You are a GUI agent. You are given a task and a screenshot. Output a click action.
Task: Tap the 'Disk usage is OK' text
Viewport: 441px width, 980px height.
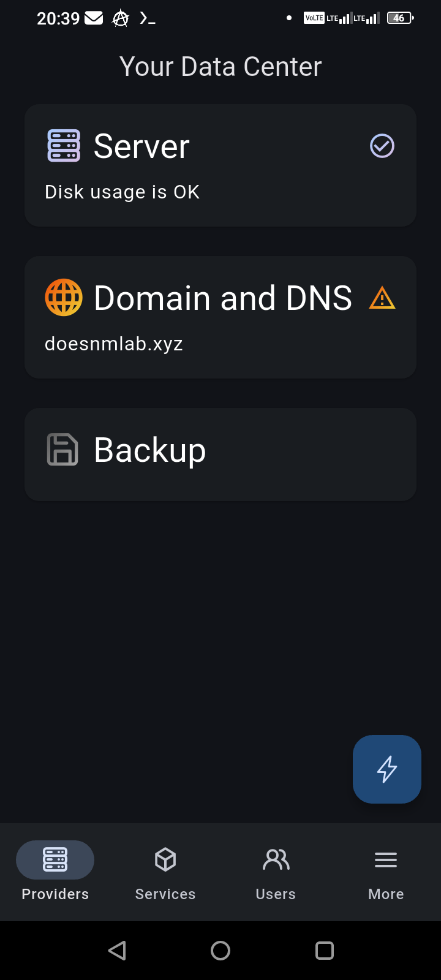[x=123, y=192]
